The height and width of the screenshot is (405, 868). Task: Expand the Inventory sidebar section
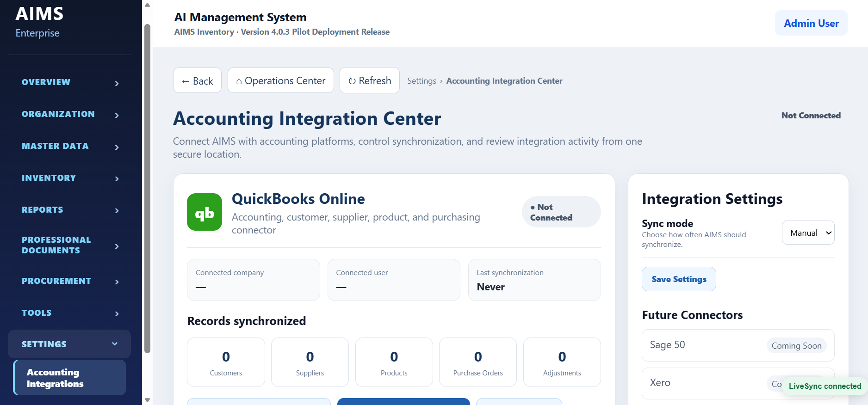(69, 178)
